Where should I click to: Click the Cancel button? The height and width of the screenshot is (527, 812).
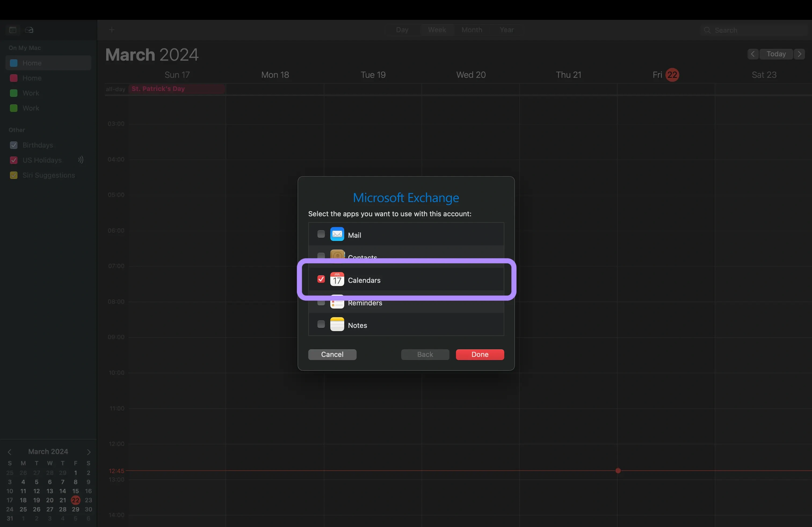click(x=332, y=354)
